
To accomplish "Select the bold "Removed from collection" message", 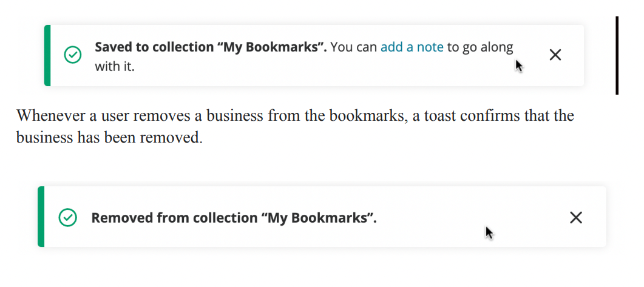I will (234, 218).
